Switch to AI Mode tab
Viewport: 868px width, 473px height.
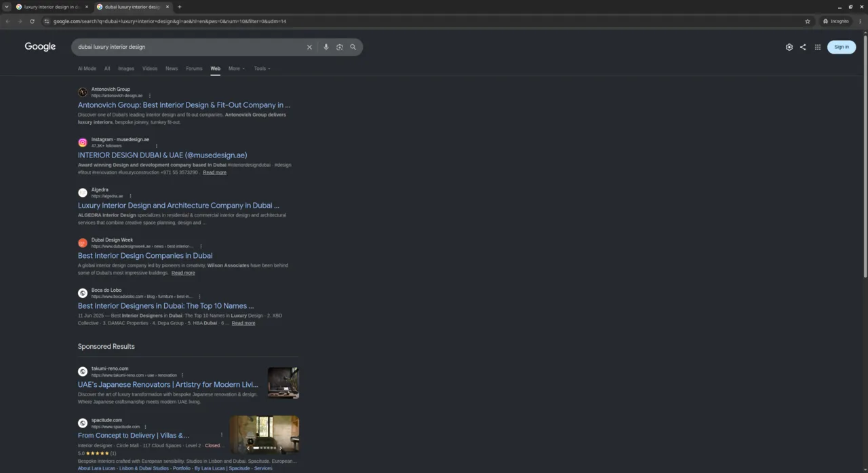(87, 69)
